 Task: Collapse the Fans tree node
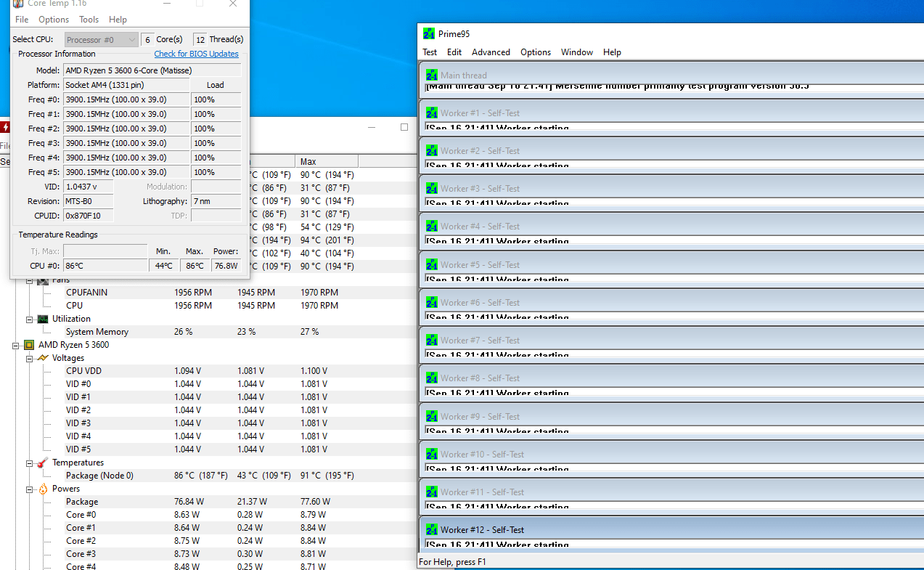point(30,280)
